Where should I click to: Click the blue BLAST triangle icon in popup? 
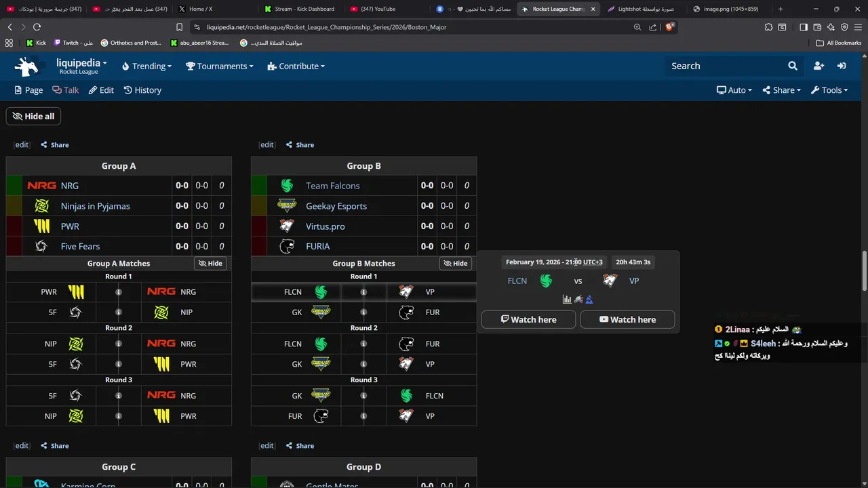(589, 300)
